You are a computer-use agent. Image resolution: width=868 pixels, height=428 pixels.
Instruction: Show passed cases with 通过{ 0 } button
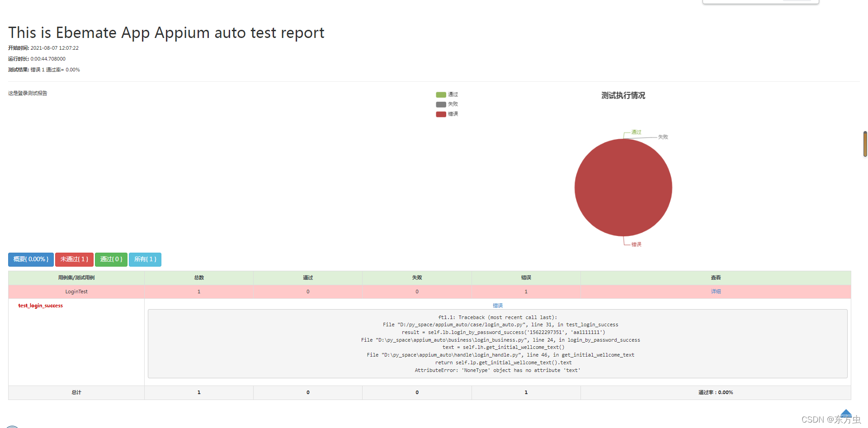[111, 259]
